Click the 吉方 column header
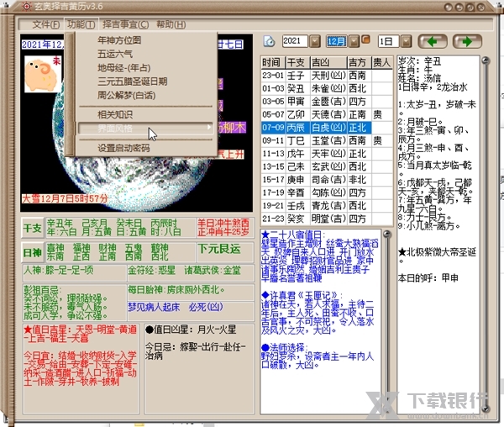 pyautogui.click(x=360, y=62)
